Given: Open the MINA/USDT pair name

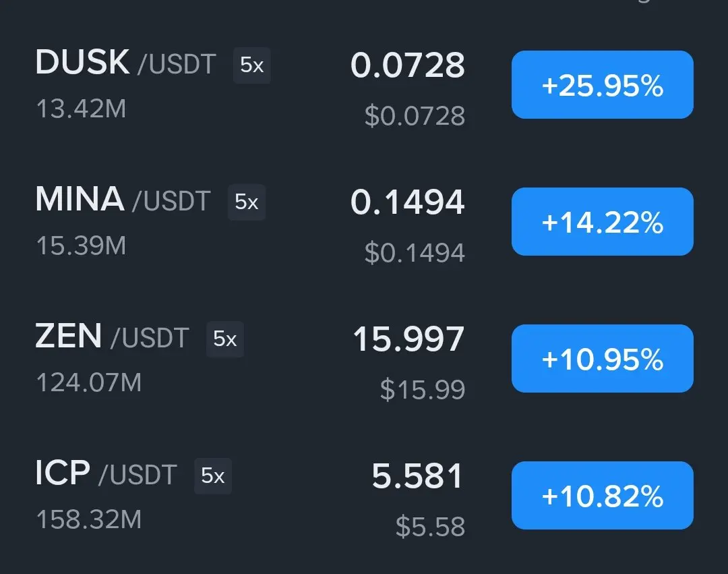Looking at the screenshot, I should coord(123,200).
